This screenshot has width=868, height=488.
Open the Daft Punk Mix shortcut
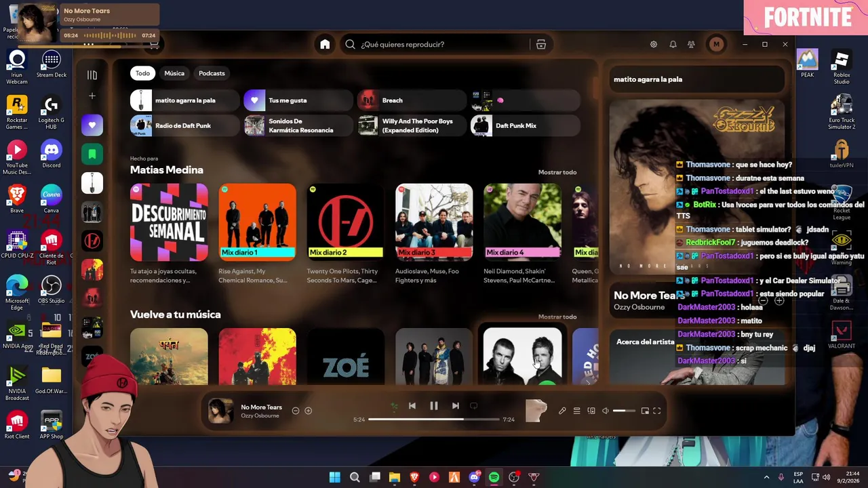coord(525,125)
